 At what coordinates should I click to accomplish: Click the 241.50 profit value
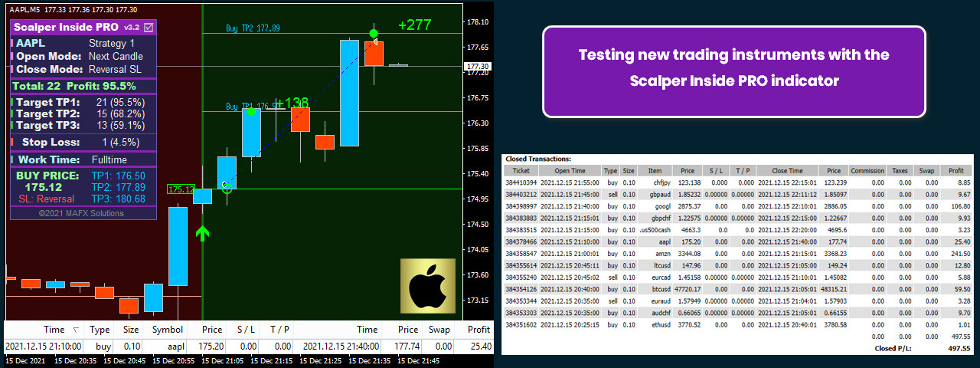(960, 253)
